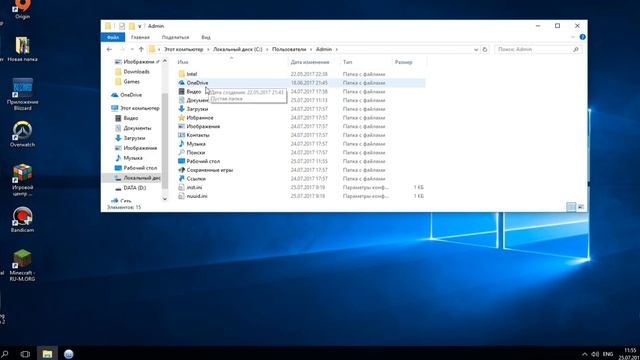The width and height of the screenshot is (640, 360).
Task: Select the Видео folder in file list
Action: 193,92
